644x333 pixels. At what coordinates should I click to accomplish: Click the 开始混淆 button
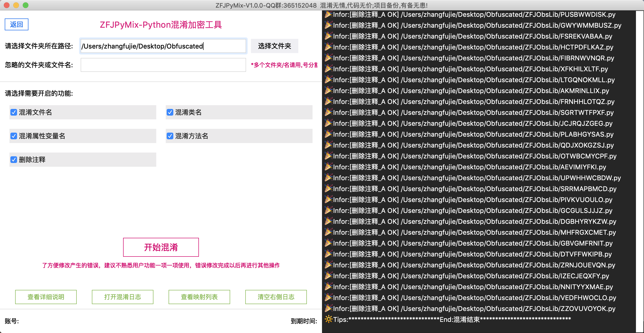tap(161, 247)
